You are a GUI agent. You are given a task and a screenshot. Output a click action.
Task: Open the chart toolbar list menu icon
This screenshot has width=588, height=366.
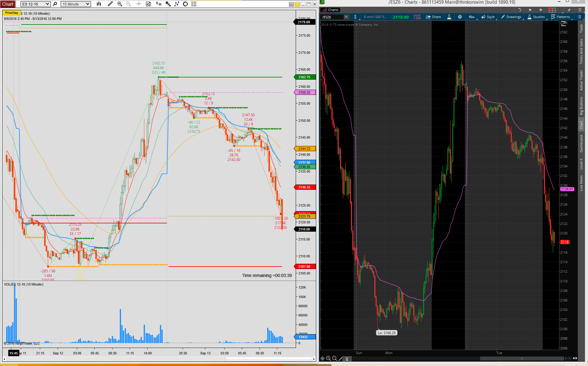coord(579,17)
